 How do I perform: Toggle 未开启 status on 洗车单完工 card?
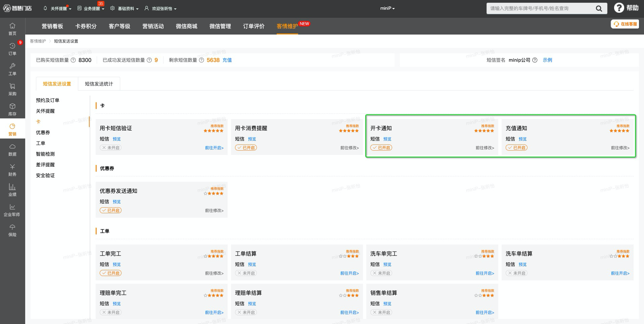[x=381, y=273]
